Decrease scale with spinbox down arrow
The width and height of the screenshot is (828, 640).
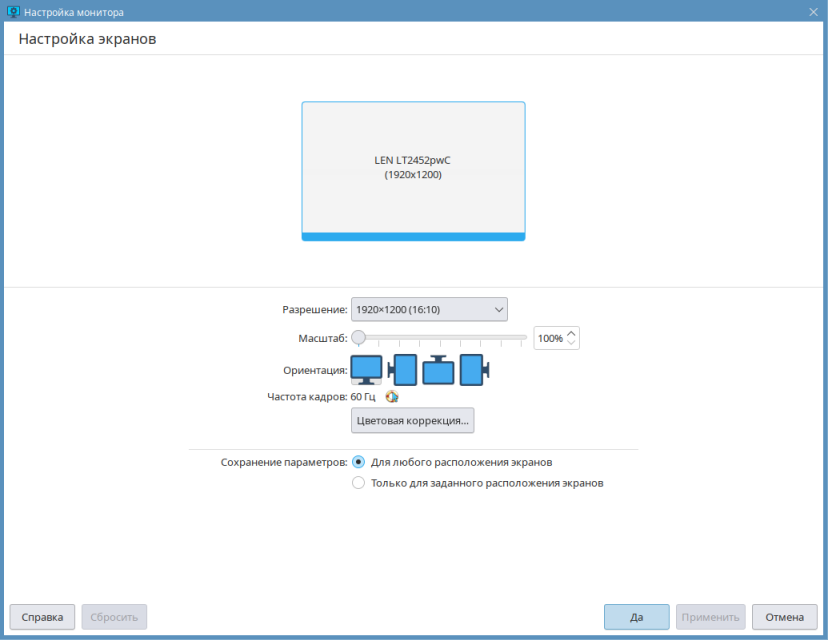pos(571,343)
